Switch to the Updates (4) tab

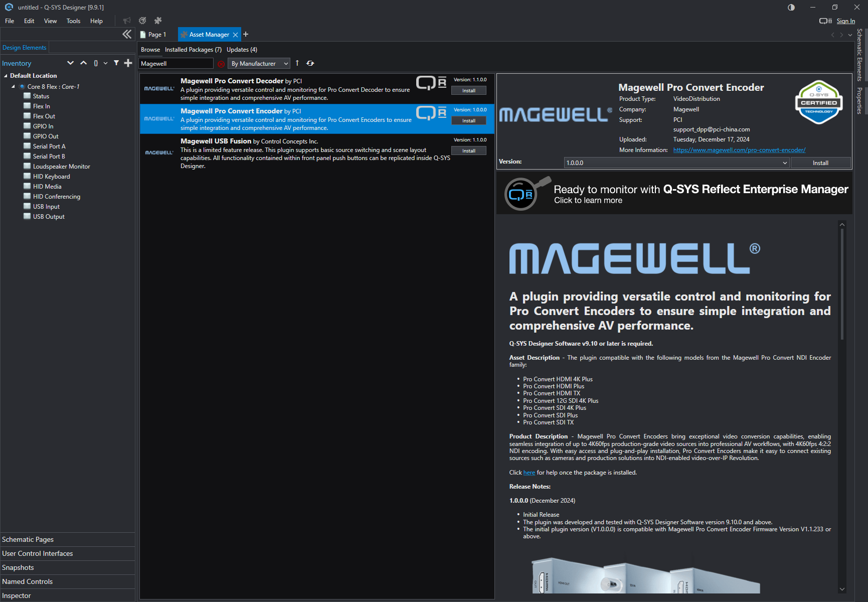242,50
